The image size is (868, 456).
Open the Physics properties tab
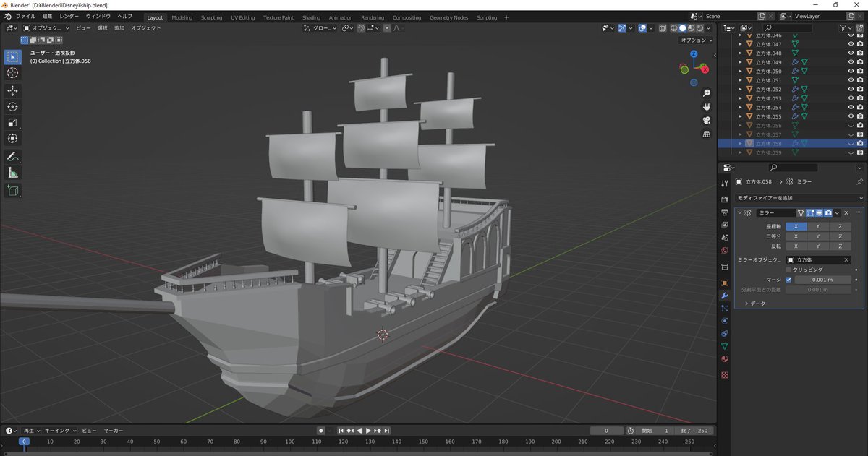[x=724, y=320]
